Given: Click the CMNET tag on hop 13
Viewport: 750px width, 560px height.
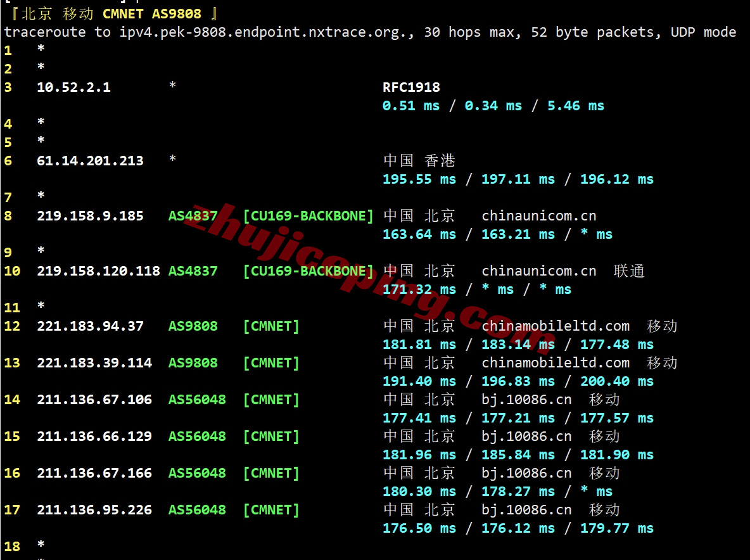Looking at the screenshot, I should point(271,362).
